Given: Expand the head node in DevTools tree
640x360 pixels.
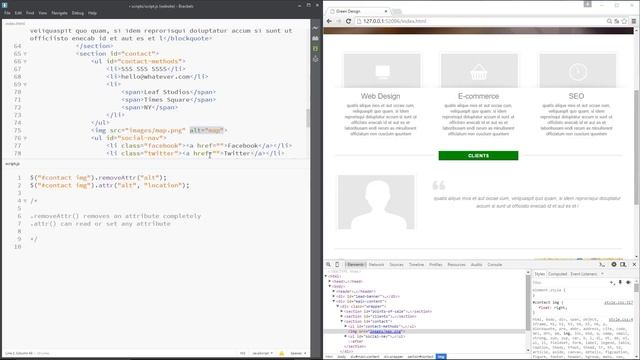Looking at the screenshot, I should (x=330, y=281).
